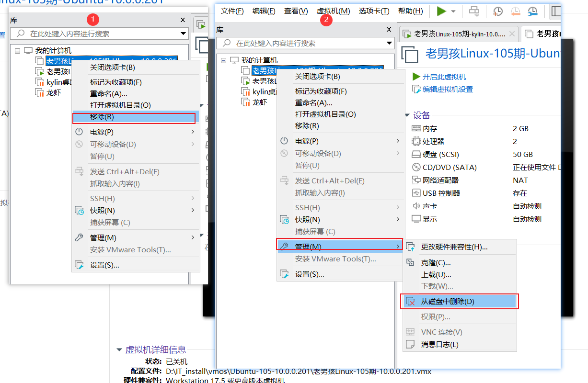Screen dimensions: 588x383
Task: Choose 消息日志(L) in the submenu
Action: coord(460,344)
